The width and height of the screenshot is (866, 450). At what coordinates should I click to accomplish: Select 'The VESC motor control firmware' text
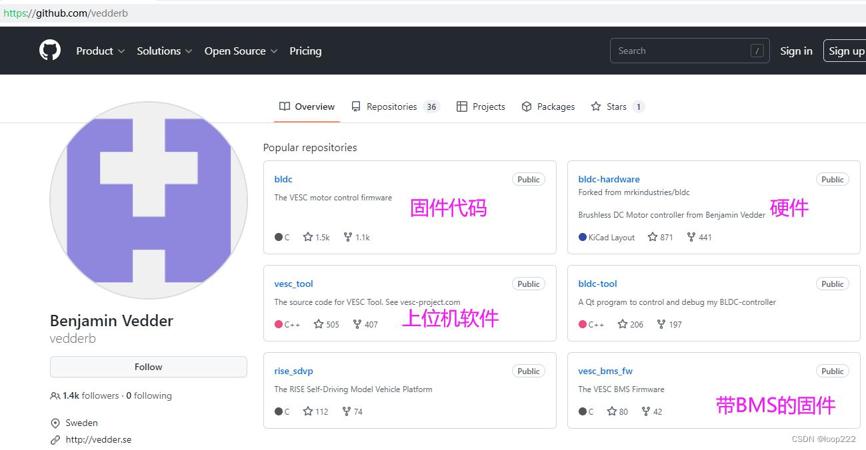(x=333, y=197)
